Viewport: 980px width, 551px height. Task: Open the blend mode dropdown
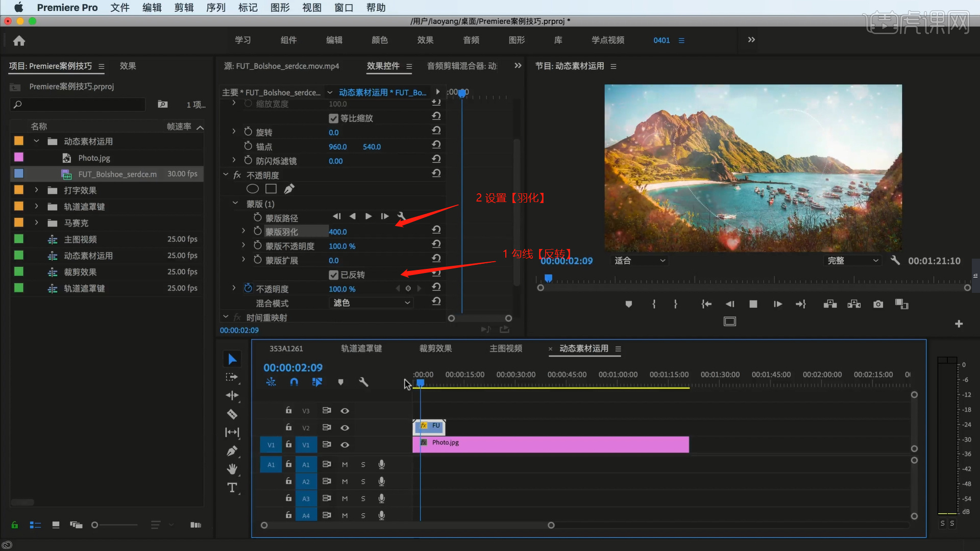coord(371,303)
